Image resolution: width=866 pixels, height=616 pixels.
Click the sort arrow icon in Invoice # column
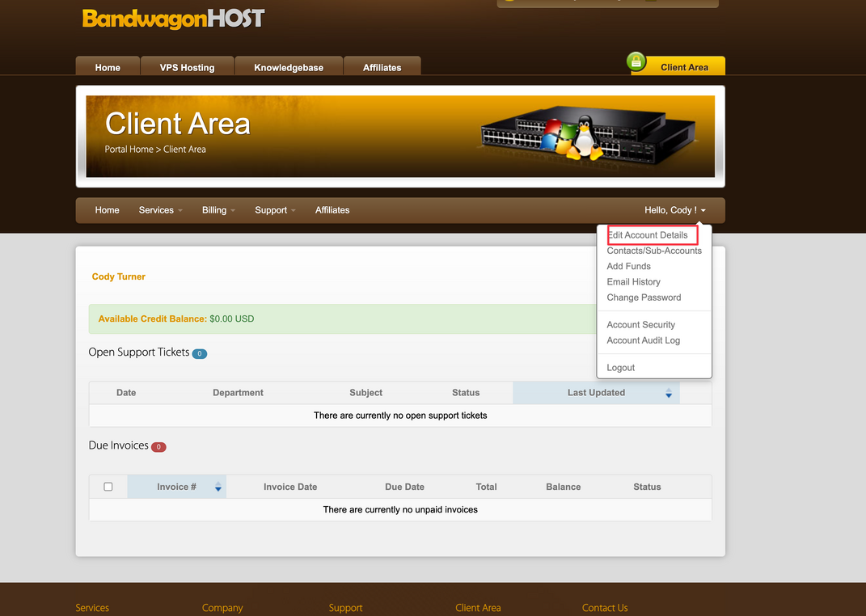click(x=218, y=487)
